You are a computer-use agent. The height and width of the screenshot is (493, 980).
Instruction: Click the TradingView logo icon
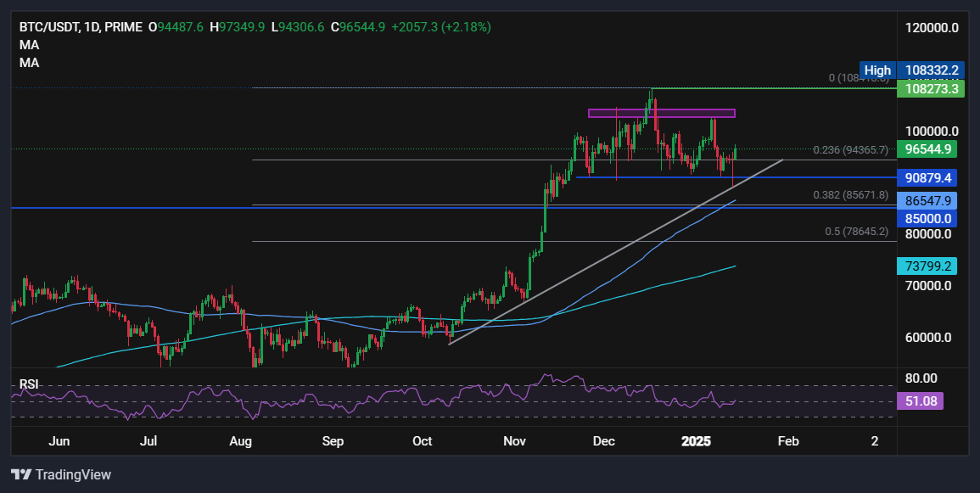(21, 475)
